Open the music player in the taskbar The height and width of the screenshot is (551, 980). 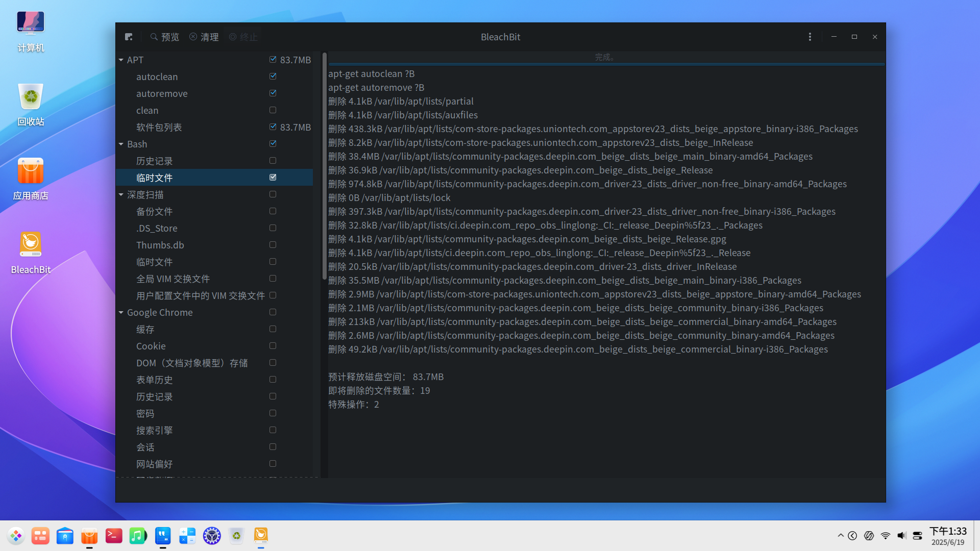click(x=138, y=536)
